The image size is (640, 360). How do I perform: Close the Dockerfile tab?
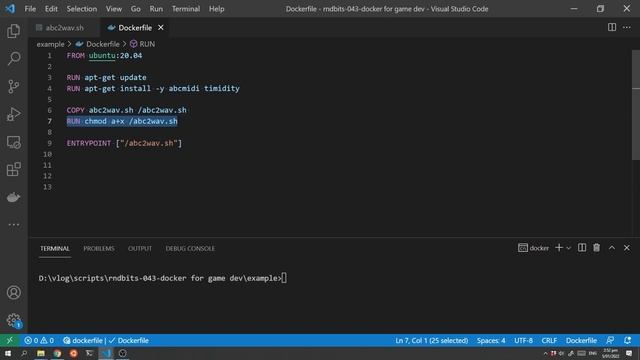pyautogui.click(x=161, y=27)
